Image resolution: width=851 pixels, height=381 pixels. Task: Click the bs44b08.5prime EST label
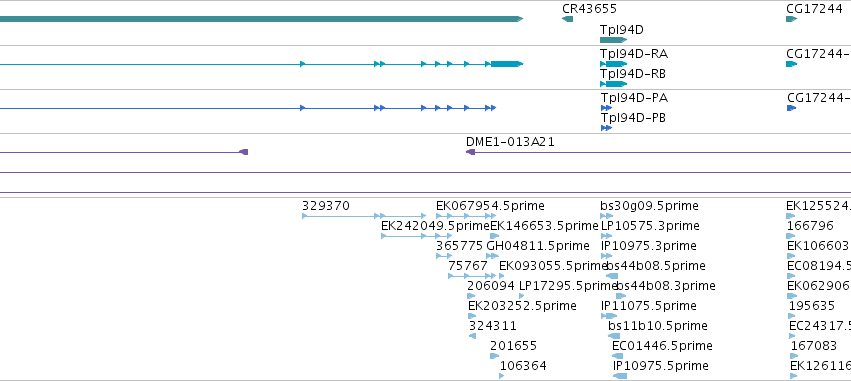click(x=656, y=265)
